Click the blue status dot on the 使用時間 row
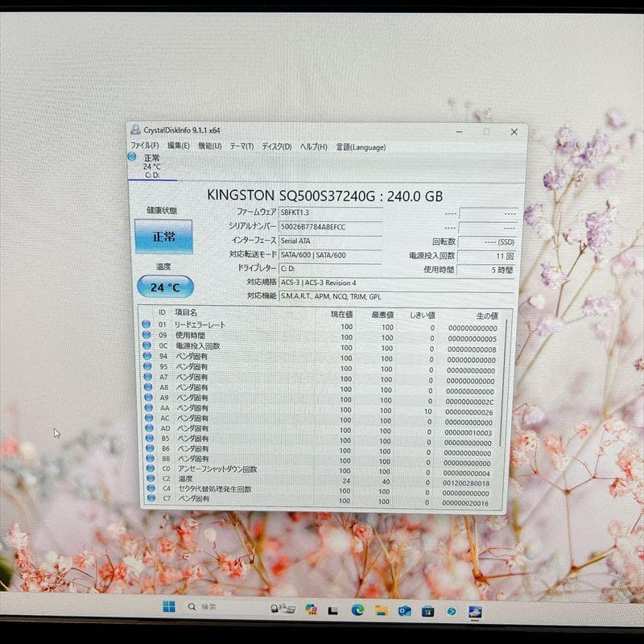 [147, 333]
